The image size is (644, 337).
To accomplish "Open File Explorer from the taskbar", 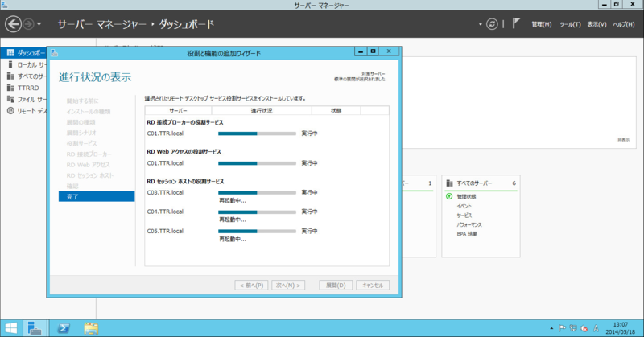I will click(x=91, y=328).
